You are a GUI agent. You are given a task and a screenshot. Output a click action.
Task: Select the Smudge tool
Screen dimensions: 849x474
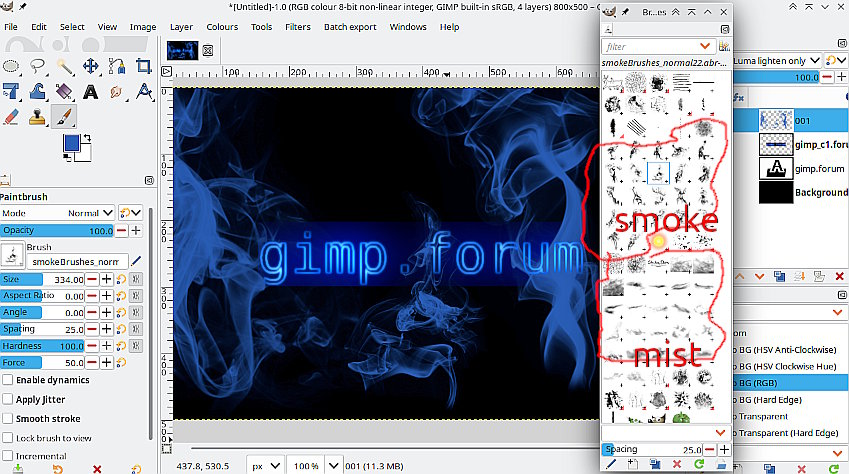tap(117, 92)
